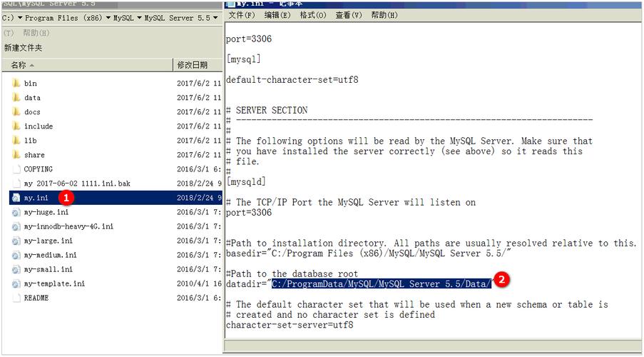644x357 pixels.
Task: Click the my-innodb-heavy-4G.ini file icon
Action: pyautogui.click(x=16, y=226)
